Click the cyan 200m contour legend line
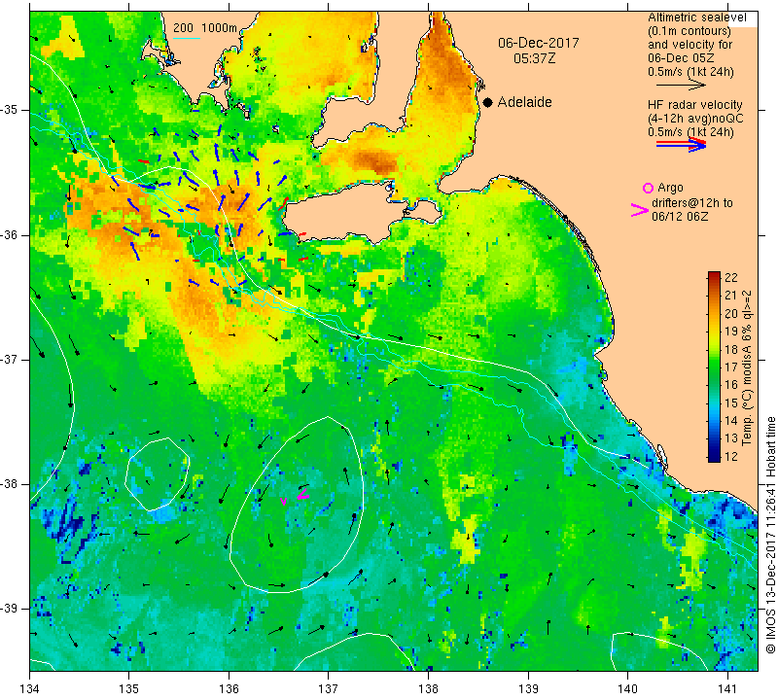The height and width of the screenshot is (700, 778). (x=187, y=38)
